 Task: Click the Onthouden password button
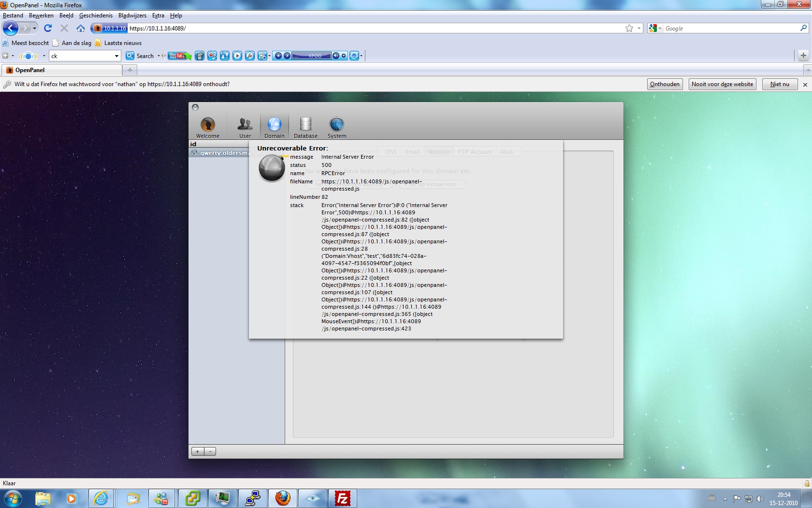click(x=665, y=84)
